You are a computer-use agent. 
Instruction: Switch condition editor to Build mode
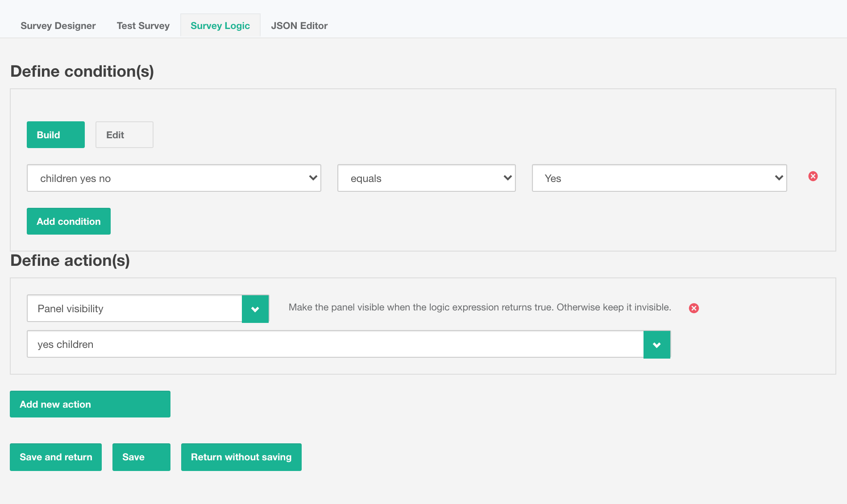(x=55, y=135)
